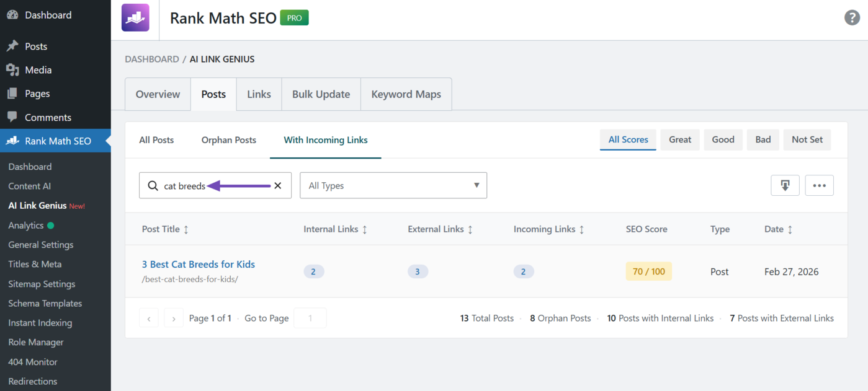Screen dimensions: 868x391
Task: Go to previous page arrow
Action: pos(149,319)
